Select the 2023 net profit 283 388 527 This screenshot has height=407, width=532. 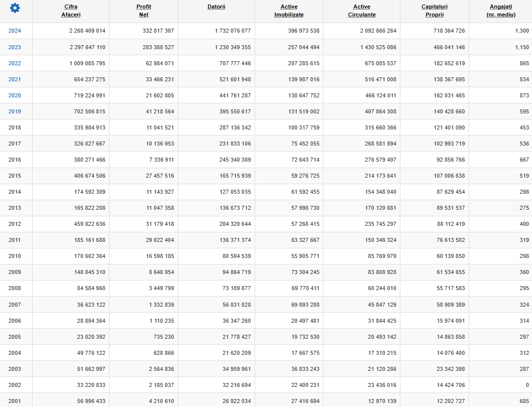coord(158,47)
